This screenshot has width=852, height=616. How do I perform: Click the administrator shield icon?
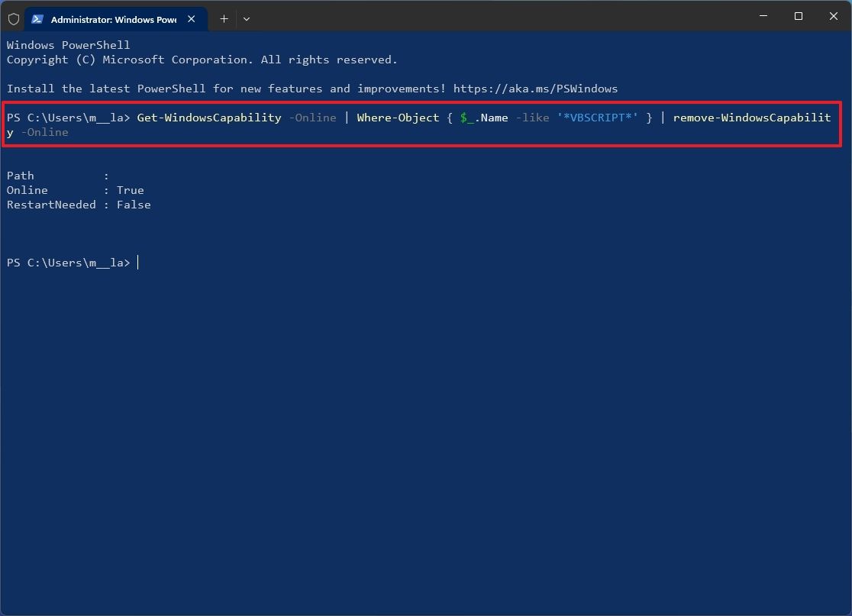(x=13, y=18)
